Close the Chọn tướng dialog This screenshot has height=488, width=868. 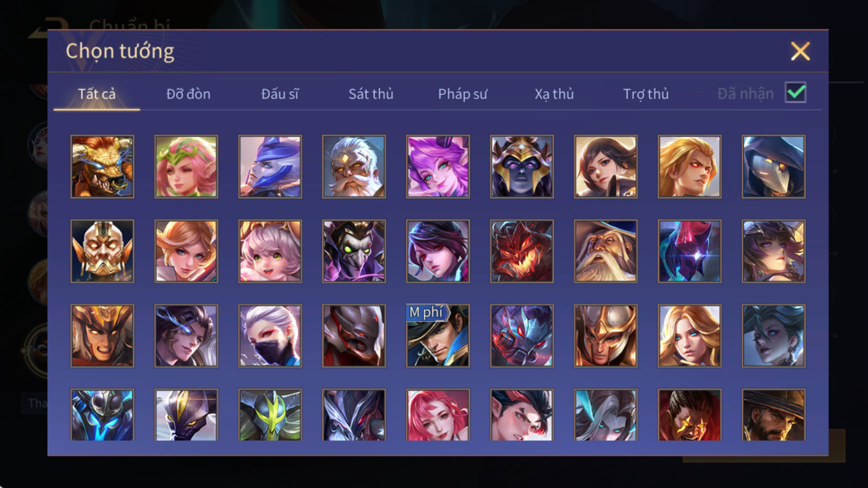(800, 52)
